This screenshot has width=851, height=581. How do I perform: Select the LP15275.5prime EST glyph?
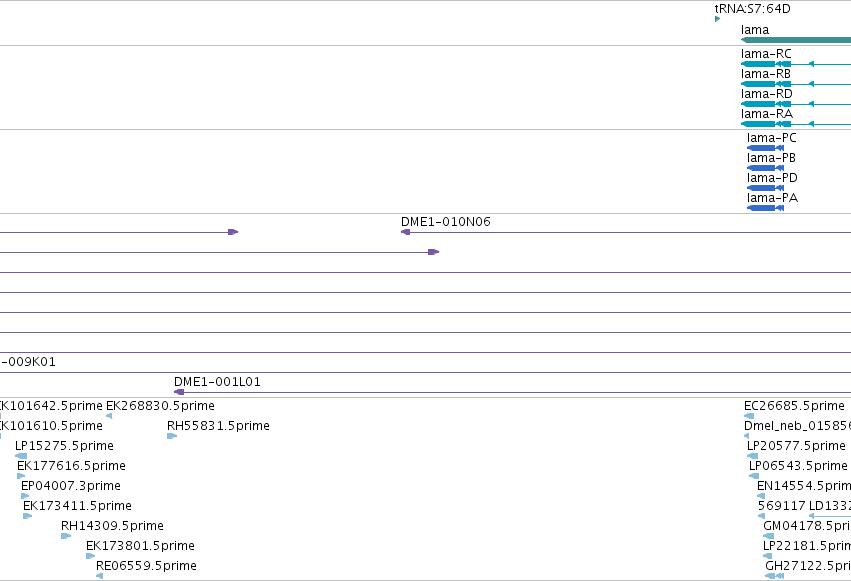tap(21, 456)
